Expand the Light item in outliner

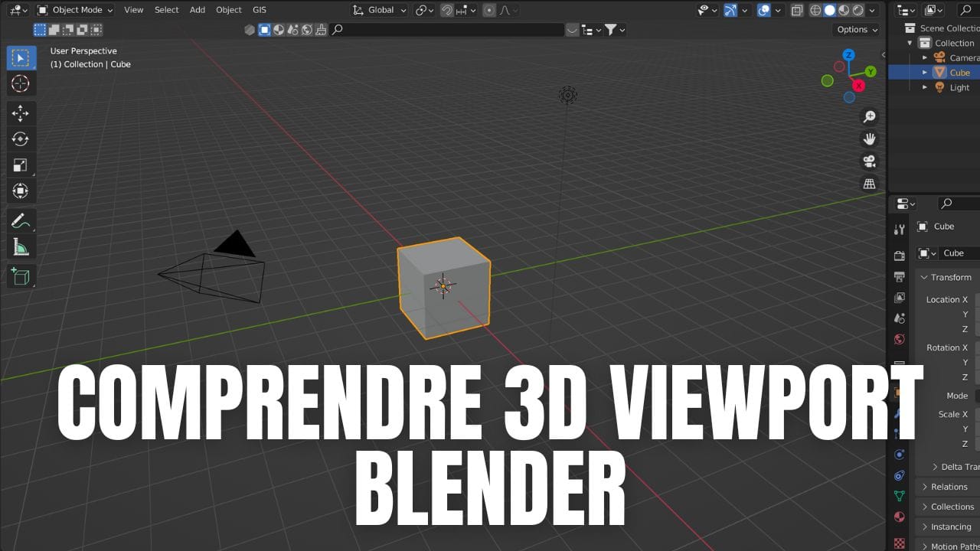925,87
